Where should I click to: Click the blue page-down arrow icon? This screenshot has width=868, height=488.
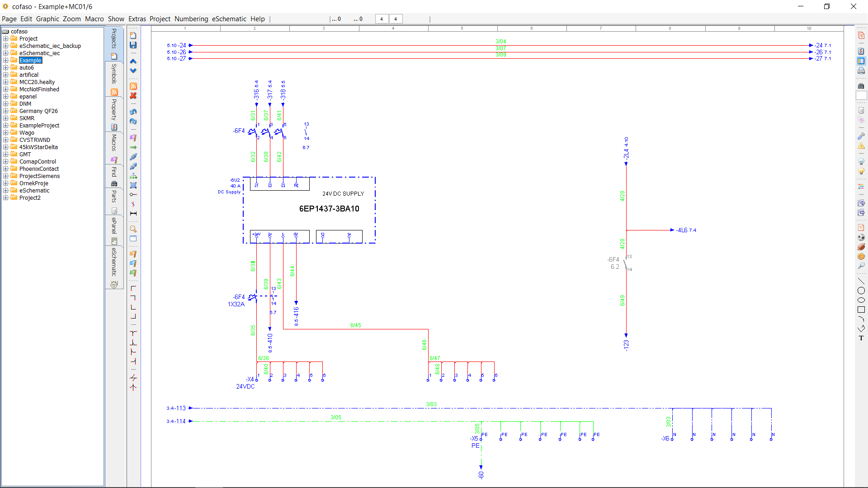[133, 71]
